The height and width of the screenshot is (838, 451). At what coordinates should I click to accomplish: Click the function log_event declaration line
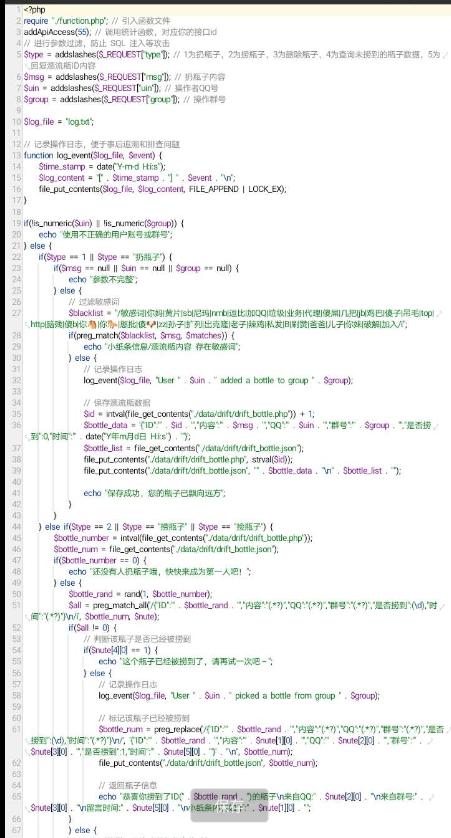click(x=95, y=156)
